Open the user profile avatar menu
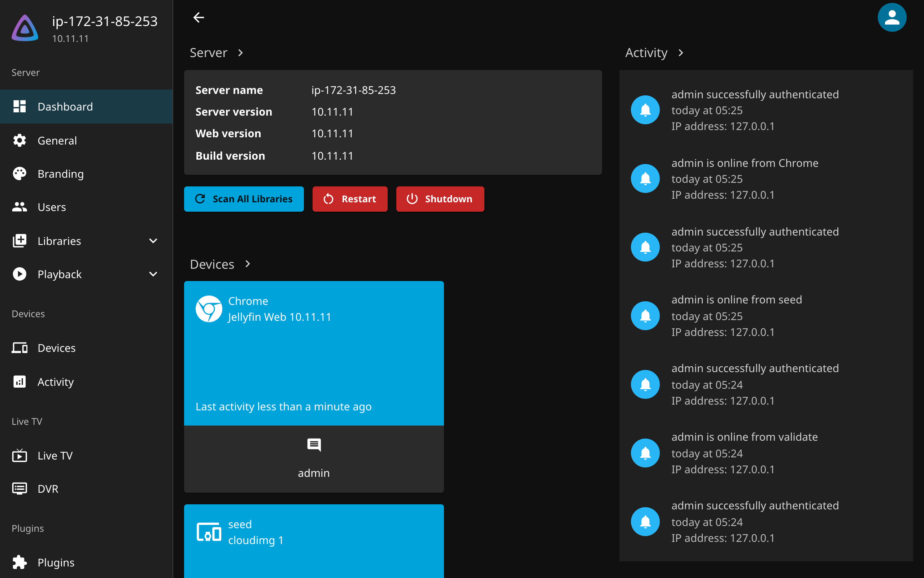 click(892, 18)
